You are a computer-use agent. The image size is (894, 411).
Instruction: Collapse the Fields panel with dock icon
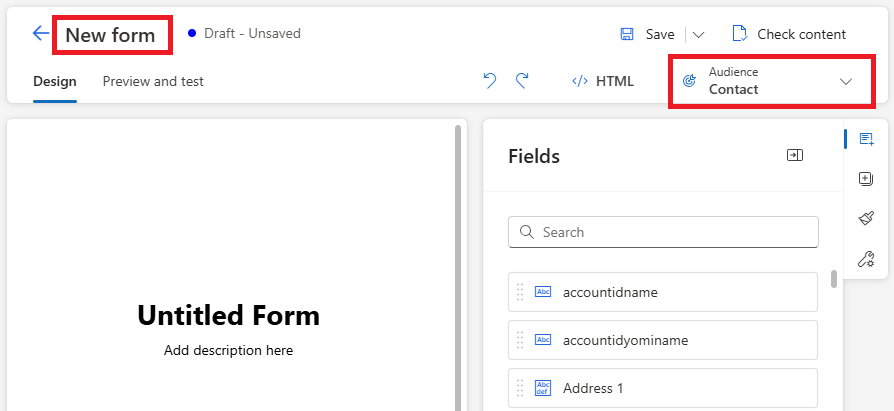coord(795,155)
